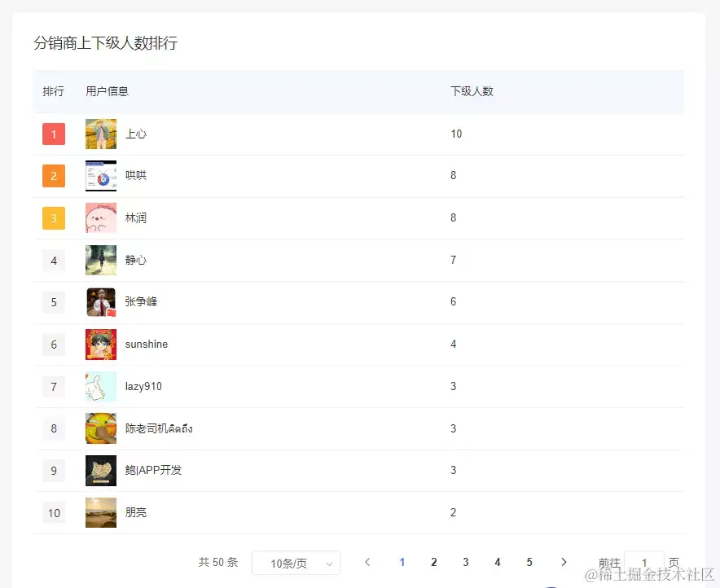Click username 朋亮
The image size is (720, 588).
coord(136,512)
